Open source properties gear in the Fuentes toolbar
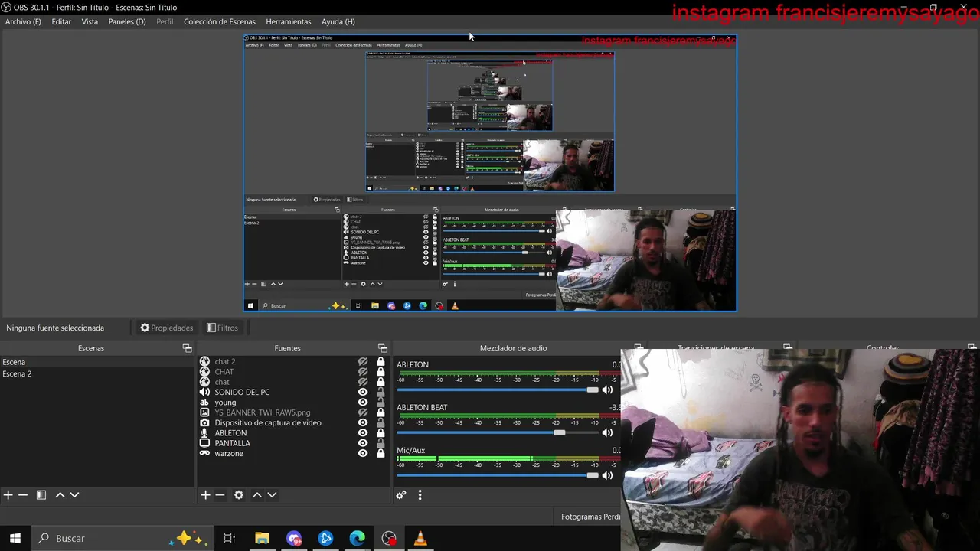This screenshot has width=980, height=551. [239, 495]
